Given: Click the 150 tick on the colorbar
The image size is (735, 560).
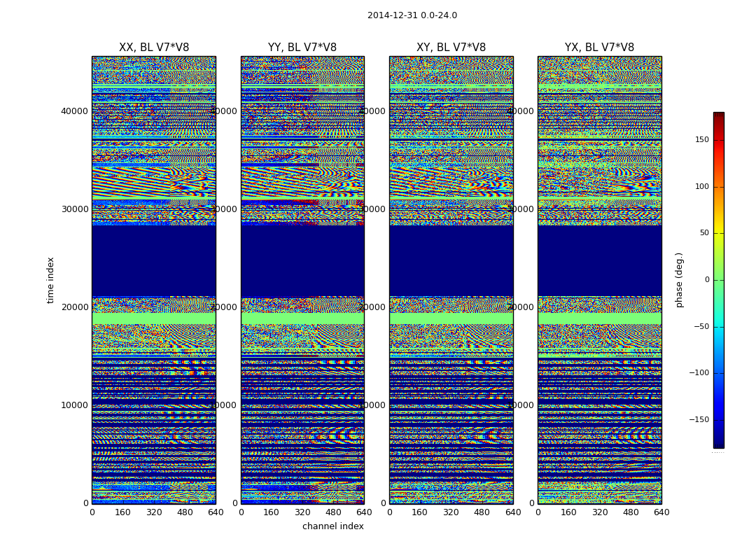Looking at the screenshot, I should tap(702, 139).
